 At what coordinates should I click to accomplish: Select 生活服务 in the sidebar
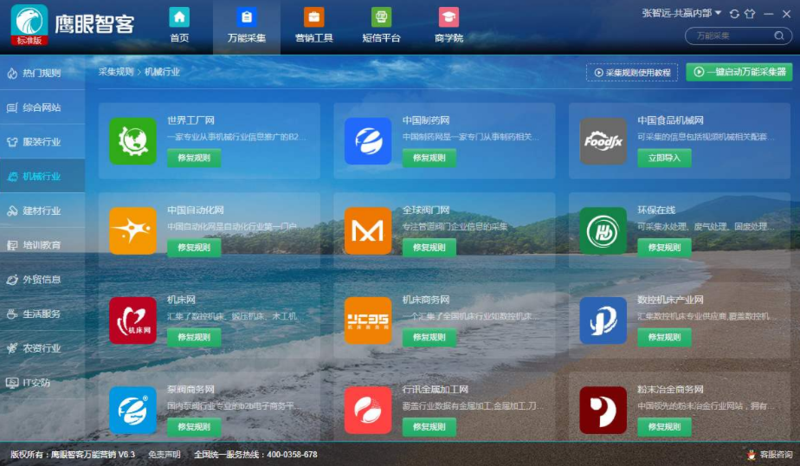tap(42, 314)
